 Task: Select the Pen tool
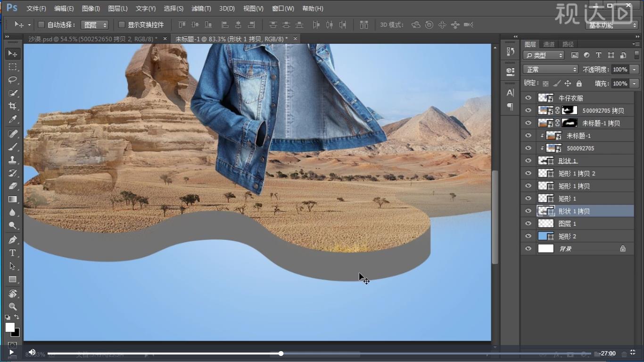pyautogui.click(x=13, y=239)
